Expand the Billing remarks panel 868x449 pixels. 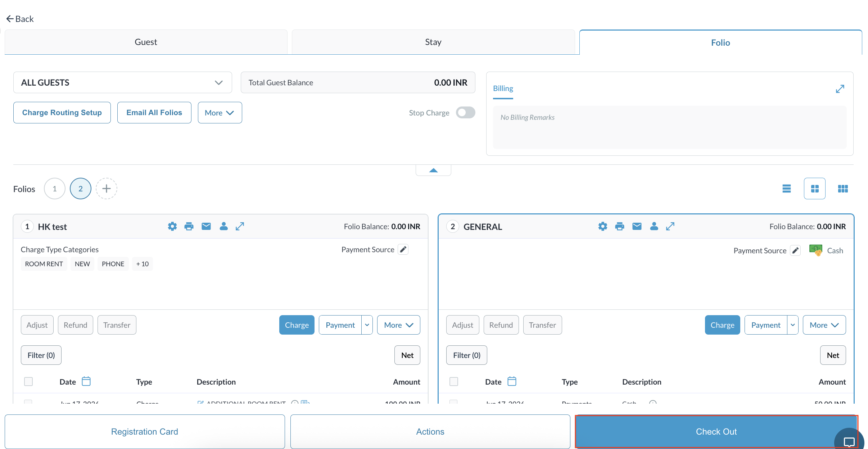840,89
